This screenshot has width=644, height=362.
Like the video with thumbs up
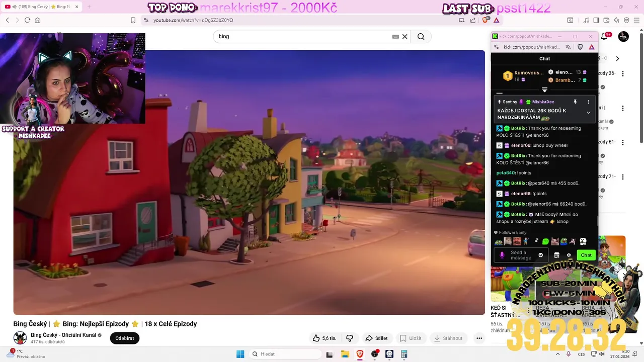(324, 338)
